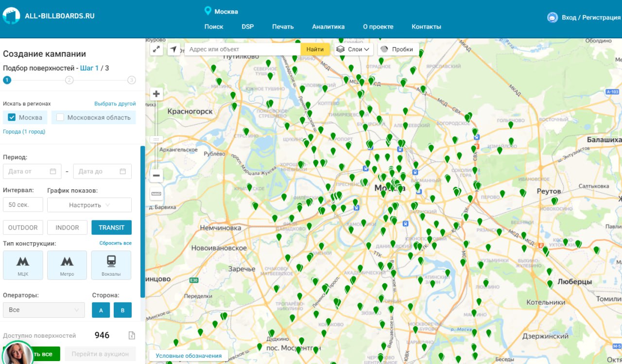This screenshot has height=364, width=622.
Task: Open Вход / Регистрация link
Action: click(591, 17)
